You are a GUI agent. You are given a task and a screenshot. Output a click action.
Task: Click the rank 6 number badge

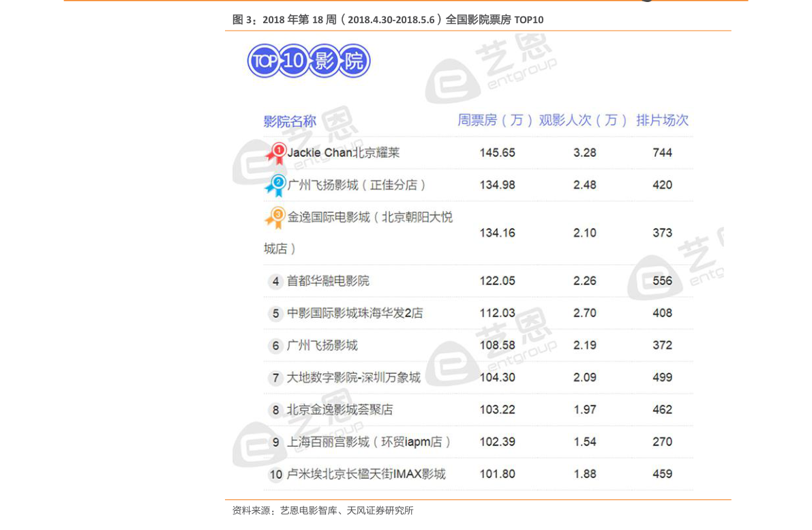tap(275, 346)
